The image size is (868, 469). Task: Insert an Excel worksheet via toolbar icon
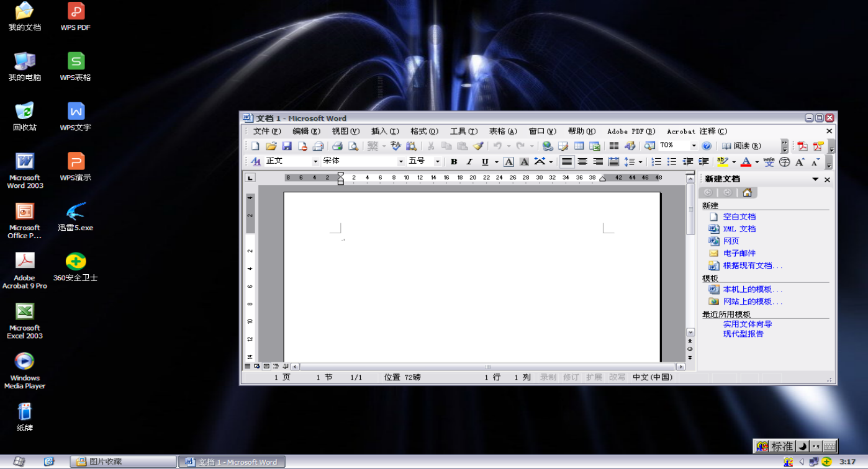(595, 146)
